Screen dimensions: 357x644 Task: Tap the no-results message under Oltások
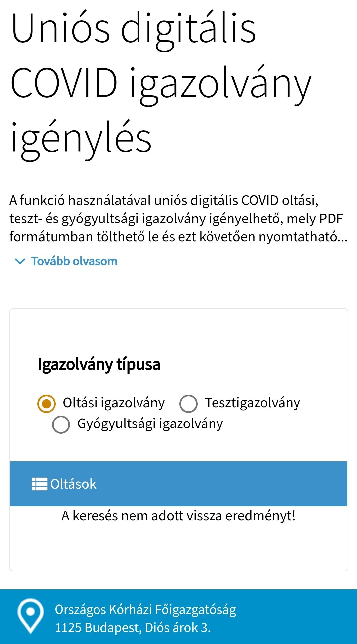click(178, 516)
